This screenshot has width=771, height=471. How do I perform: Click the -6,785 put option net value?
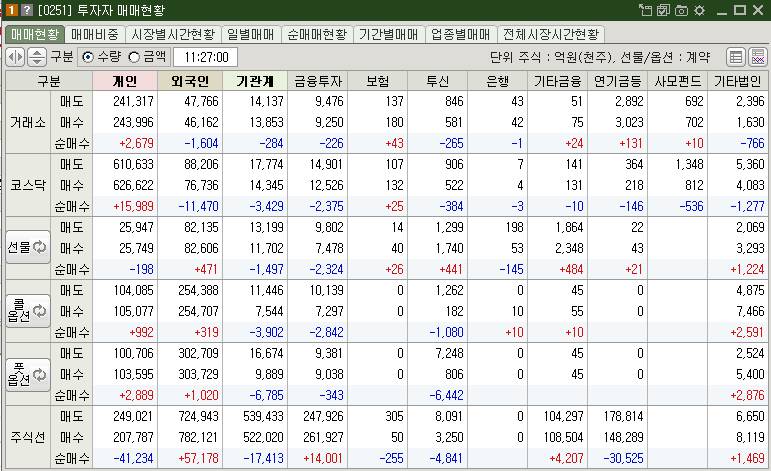[x=266, y=395]
